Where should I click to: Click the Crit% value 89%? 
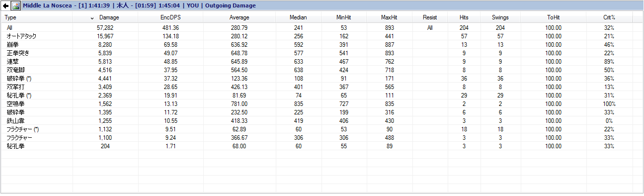[x=609, y=62]
